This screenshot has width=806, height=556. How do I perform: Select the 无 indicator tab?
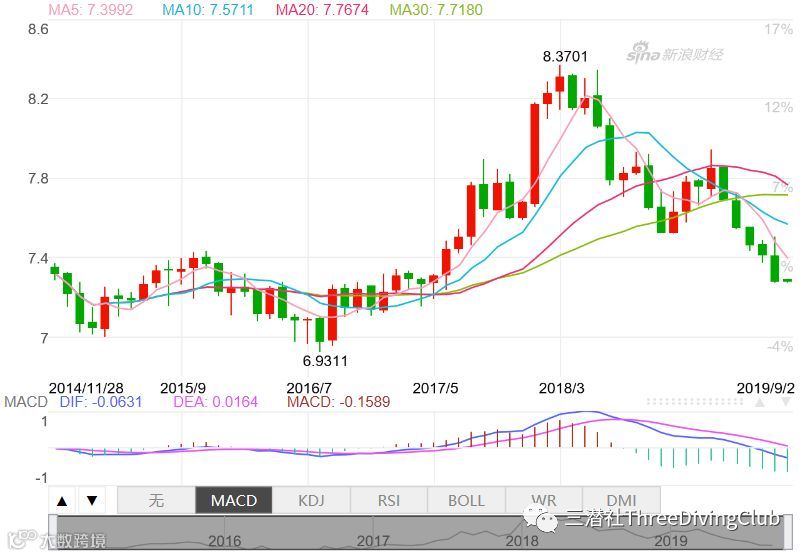pos(156,500)
